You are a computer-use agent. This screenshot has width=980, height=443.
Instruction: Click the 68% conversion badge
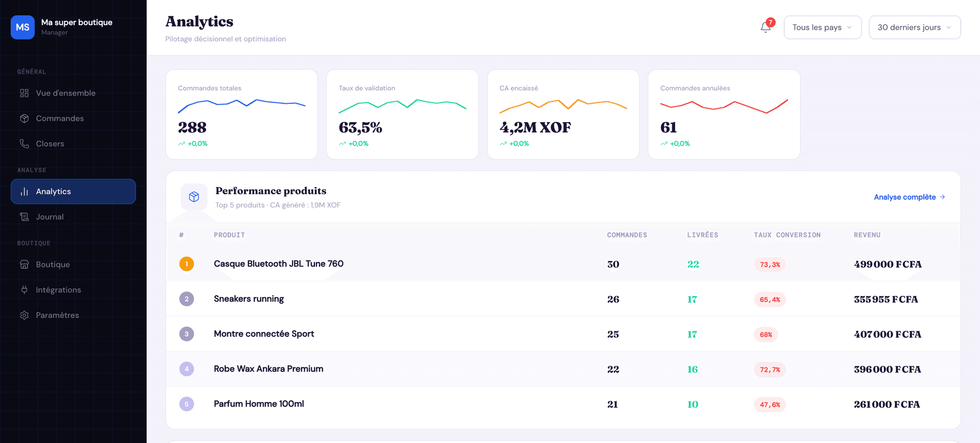coord(766,335)
